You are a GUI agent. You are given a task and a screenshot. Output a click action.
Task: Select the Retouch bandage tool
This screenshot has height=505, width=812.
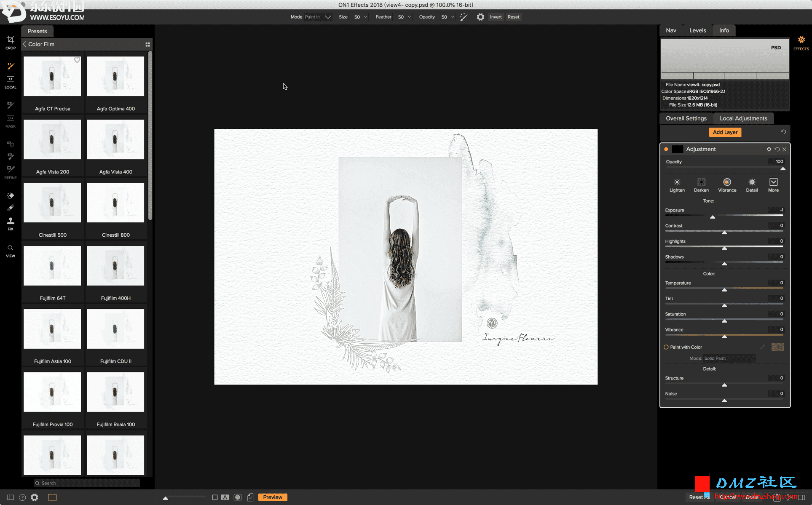tap(11, 208)
